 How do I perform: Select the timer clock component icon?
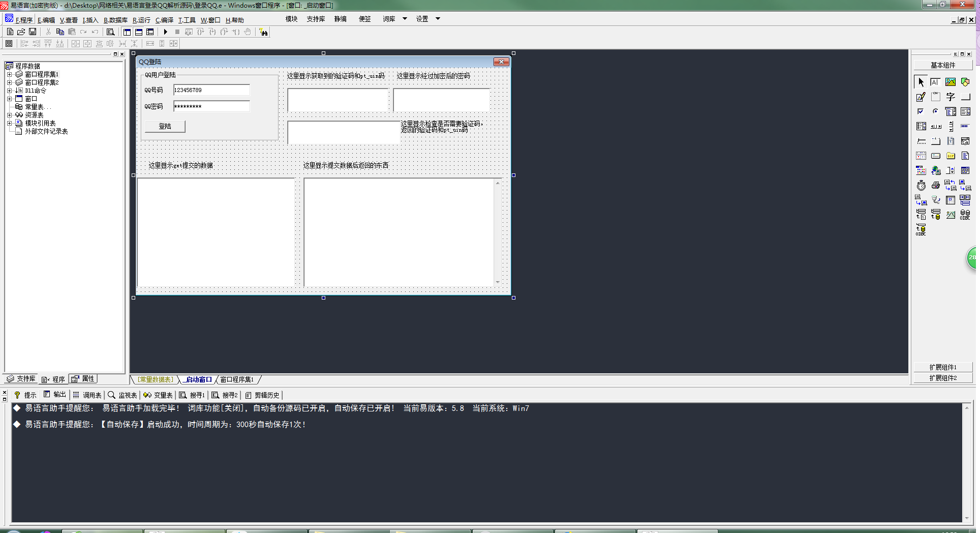[921, 186]
